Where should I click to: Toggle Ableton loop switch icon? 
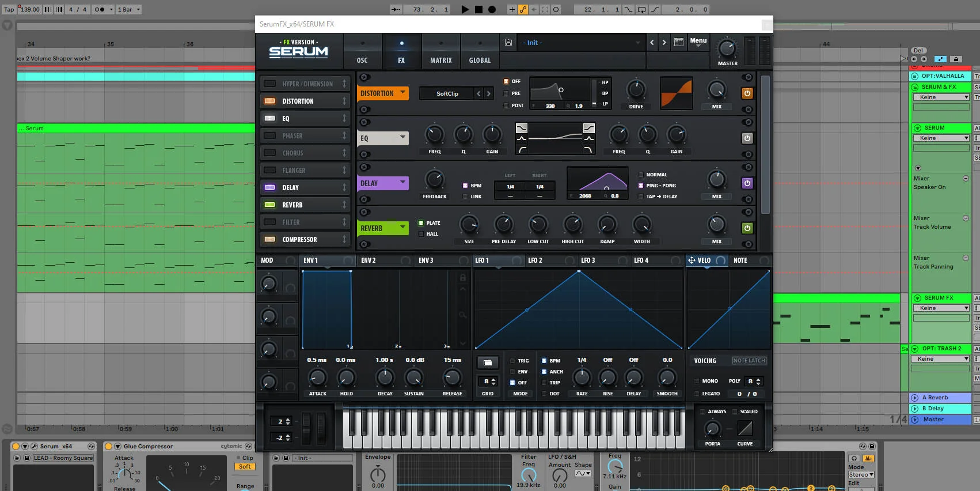click(641, 9)
